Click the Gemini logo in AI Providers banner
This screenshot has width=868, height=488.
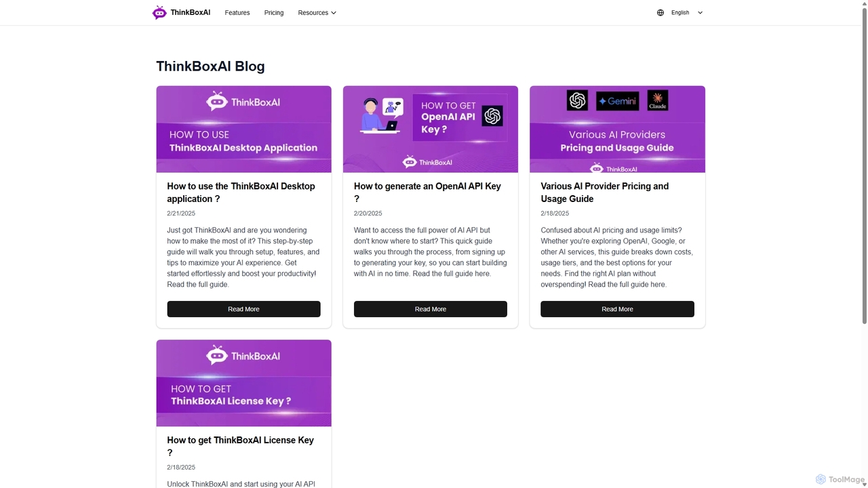[x=617, y=101]
